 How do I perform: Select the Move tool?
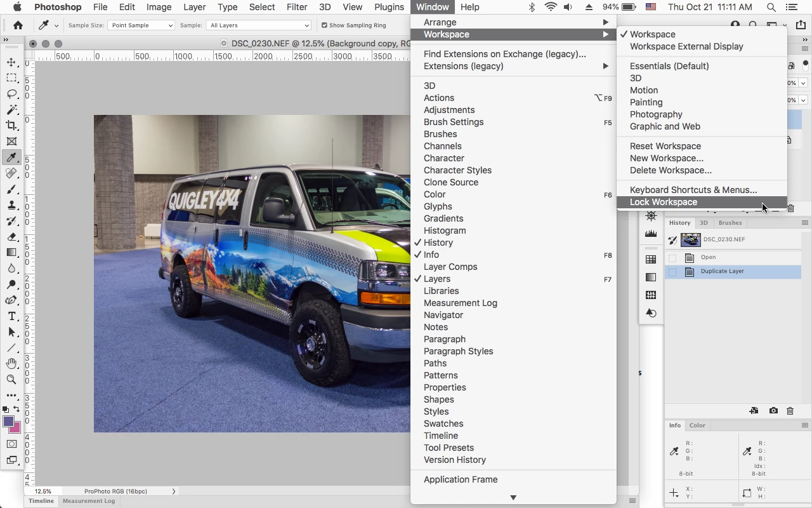pyautogui.click(x=11, y=62)
